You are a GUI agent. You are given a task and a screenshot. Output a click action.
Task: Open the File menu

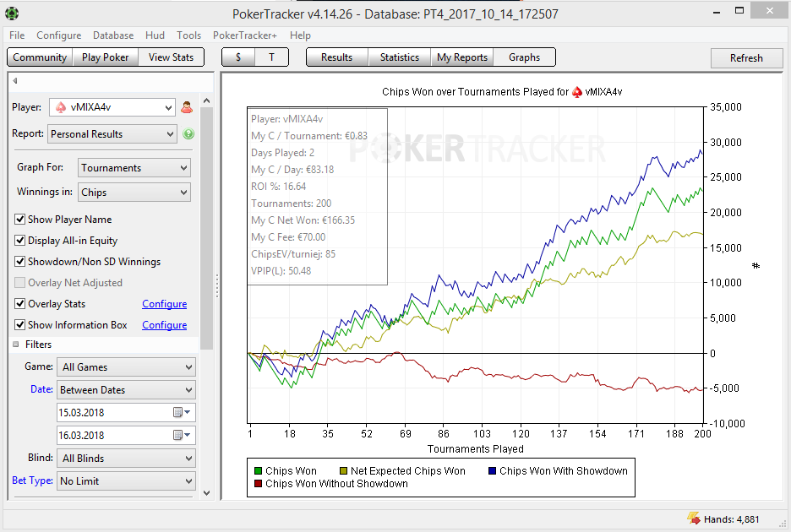(17, 35)
